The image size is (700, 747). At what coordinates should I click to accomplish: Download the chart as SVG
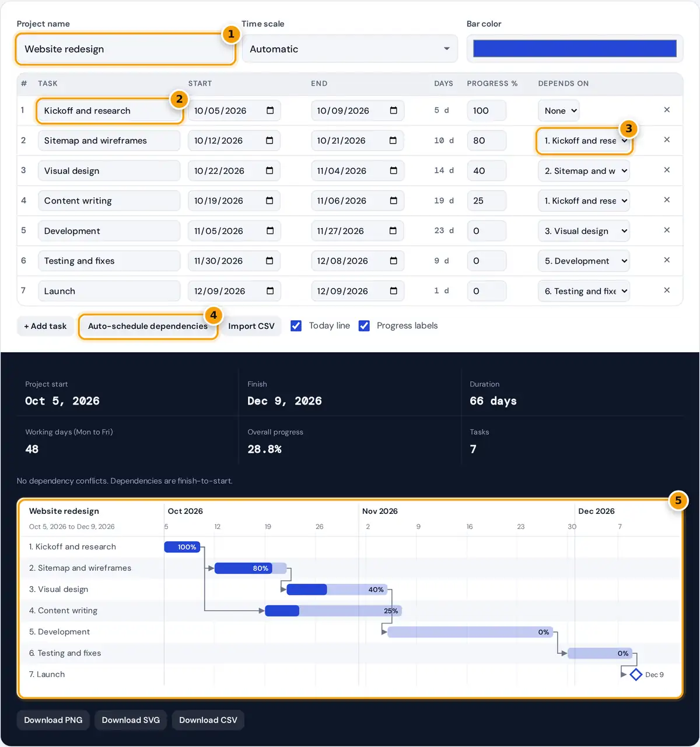pos(131,720)
